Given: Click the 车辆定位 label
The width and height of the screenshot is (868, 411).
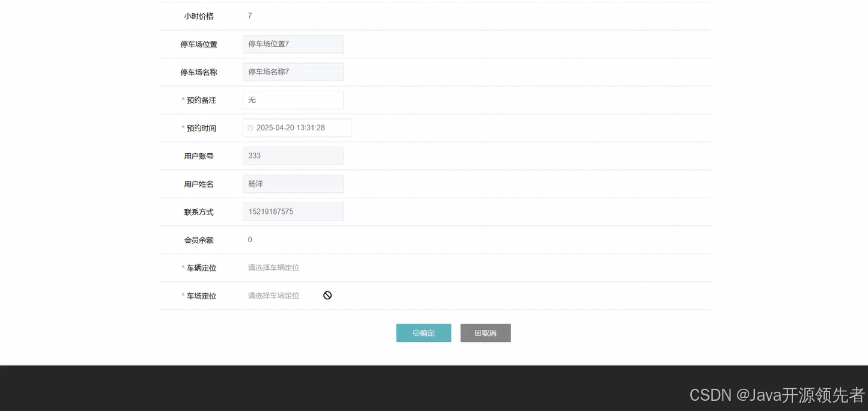Looking at the screenshot, I should (201, 268).
